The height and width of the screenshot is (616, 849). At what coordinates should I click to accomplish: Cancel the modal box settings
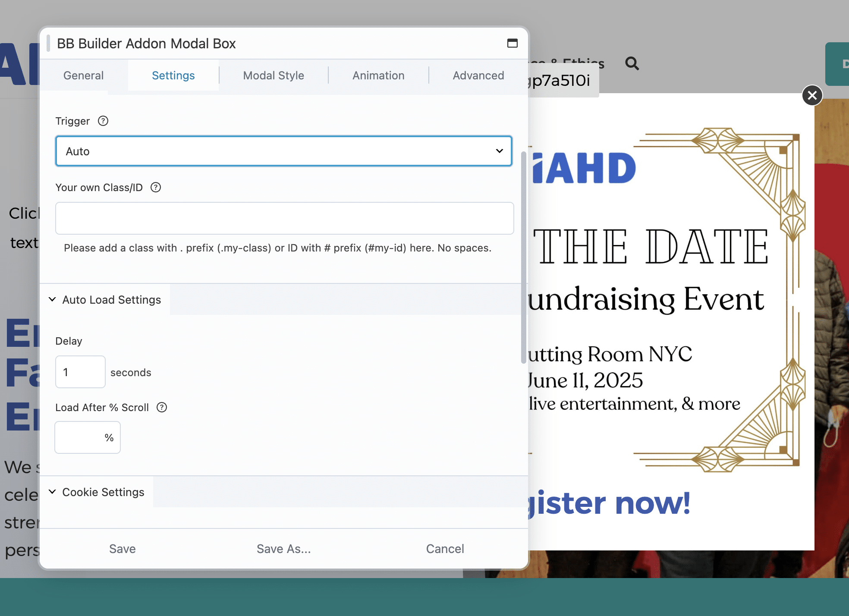click(445, 549)
